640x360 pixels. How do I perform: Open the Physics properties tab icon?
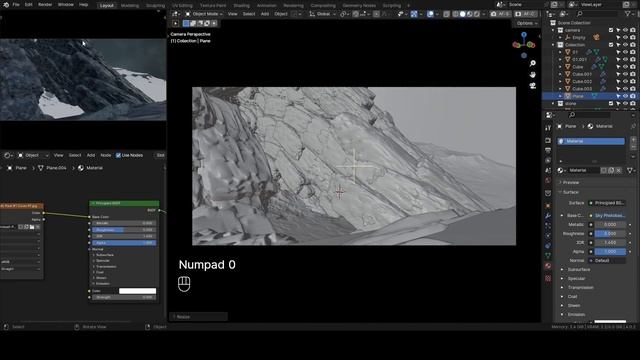tap(548, 236)
